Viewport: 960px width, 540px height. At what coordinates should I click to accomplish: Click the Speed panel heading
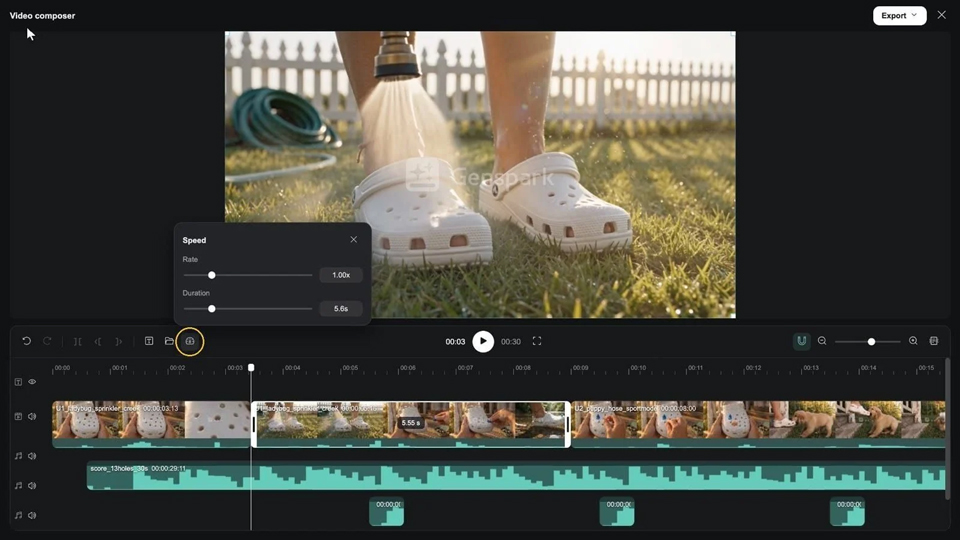pos(194,240)
